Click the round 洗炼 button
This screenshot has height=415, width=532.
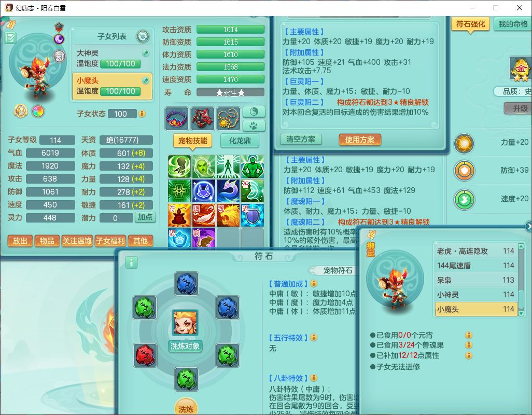click(186, 407)
